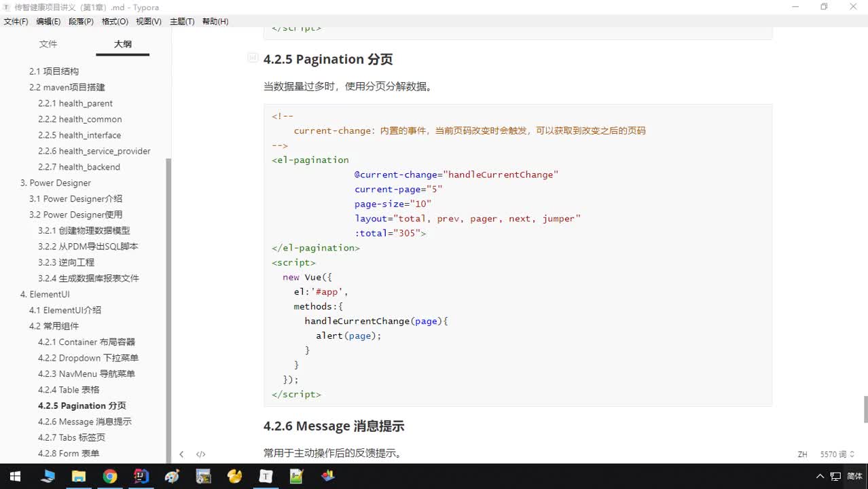Viewport: 868px width, 489px height.
Task: Go to outline item 2.2 maven项目搭建
Action: [x=67, y=87]
